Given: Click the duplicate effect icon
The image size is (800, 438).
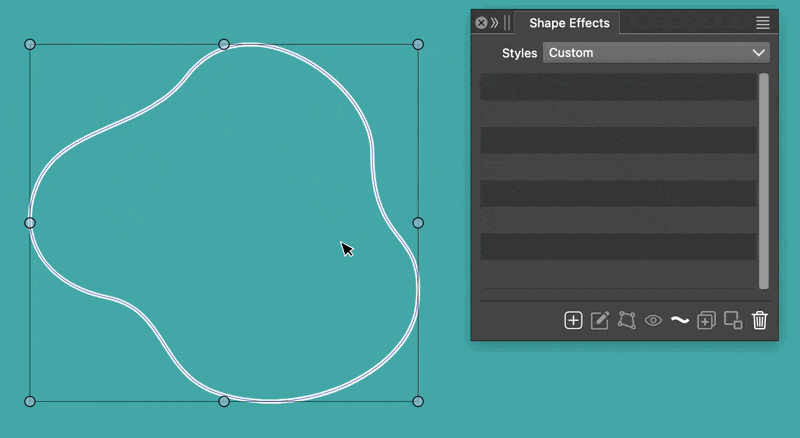Looking at the screenshot, I should [706, 320].
